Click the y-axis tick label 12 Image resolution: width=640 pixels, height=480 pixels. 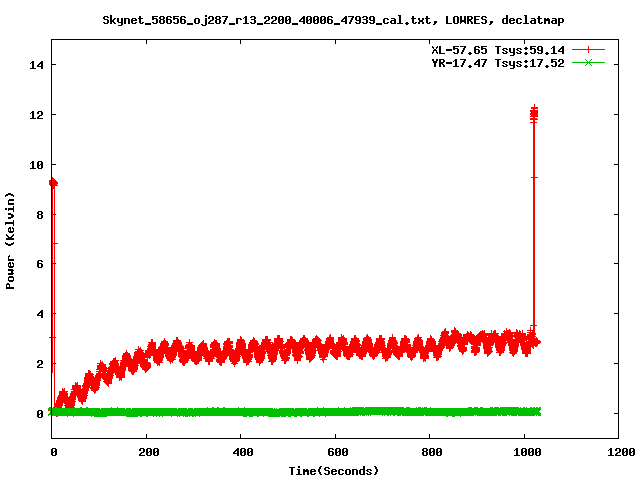coord(36,115)
